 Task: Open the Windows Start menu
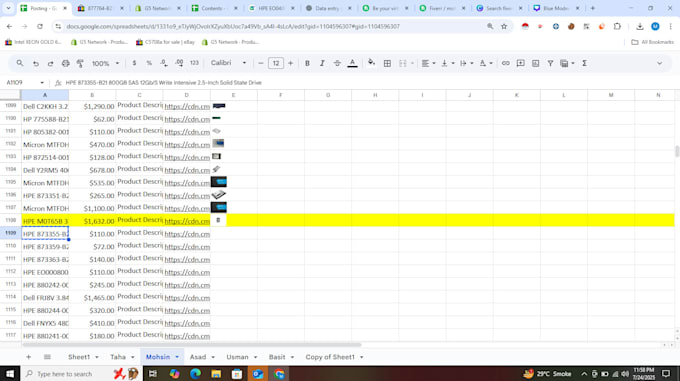pyautogui.click(x=10, y=374)
